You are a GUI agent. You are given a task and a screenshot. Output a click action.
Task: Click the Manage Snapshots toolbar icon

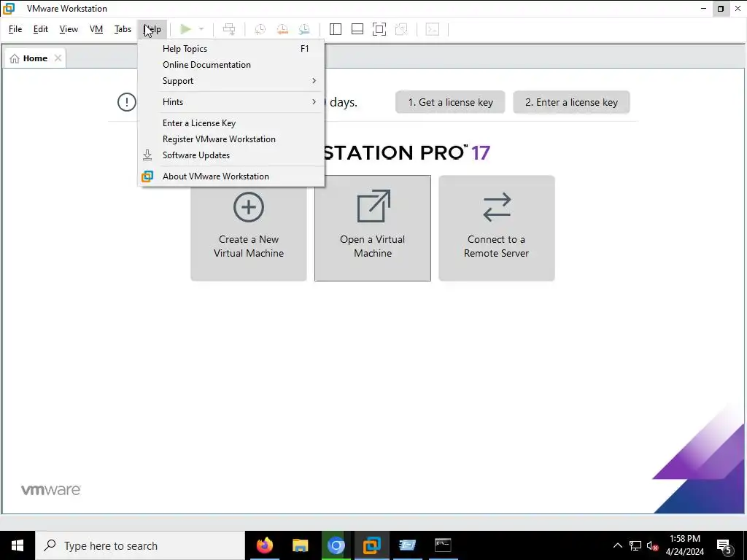tap(304, 29)
